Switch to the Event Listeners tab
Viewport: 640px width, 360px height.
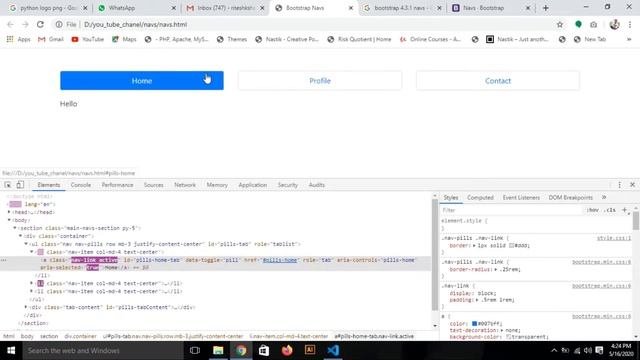[521, 198]
